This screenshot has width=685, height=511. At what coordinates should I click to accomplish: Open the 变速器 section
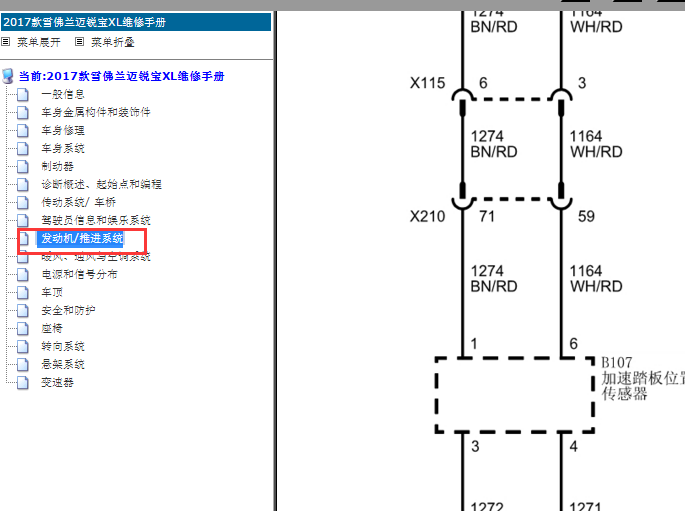click(58, 383)
